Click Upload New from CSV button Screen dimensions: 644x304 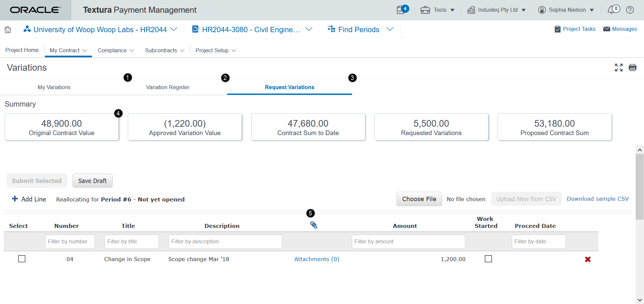(x=526, y=199)
